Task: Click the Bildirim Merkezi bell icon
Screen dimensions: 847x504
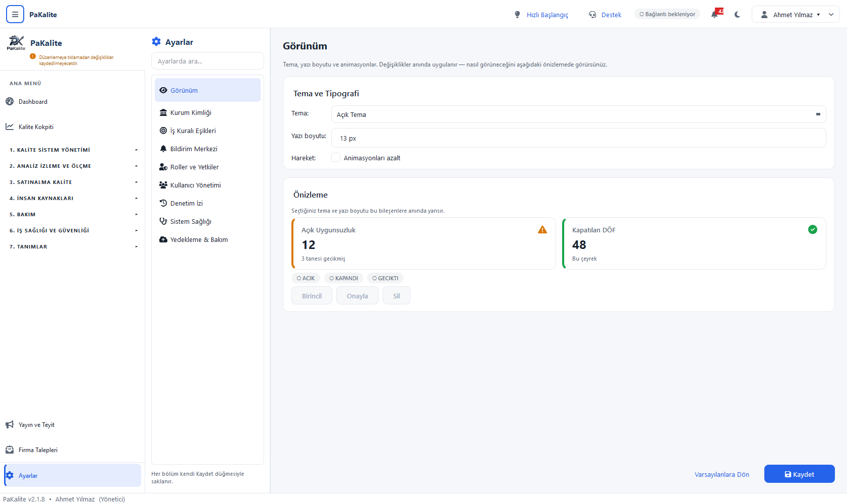Action: coord(163,149)
